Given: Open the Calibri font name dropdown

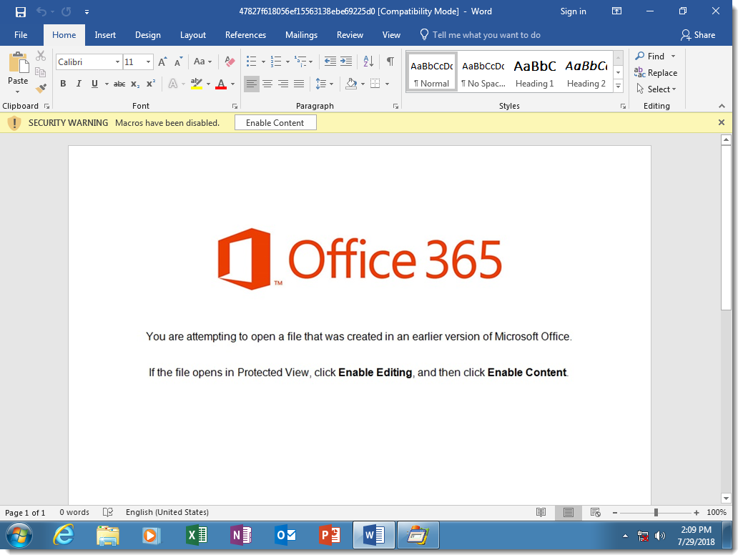Looking at the screenshot, I should point(117,62).
